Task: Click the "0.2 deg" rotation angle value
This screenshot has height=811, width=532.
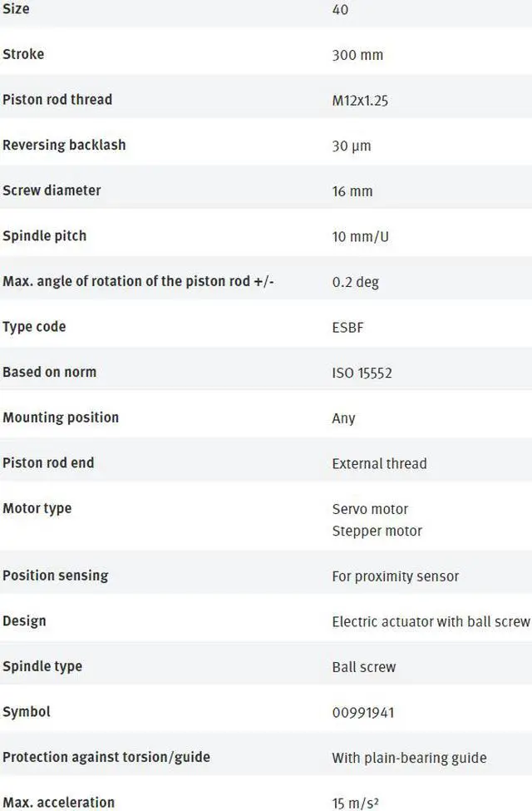Action: (355, 282)
